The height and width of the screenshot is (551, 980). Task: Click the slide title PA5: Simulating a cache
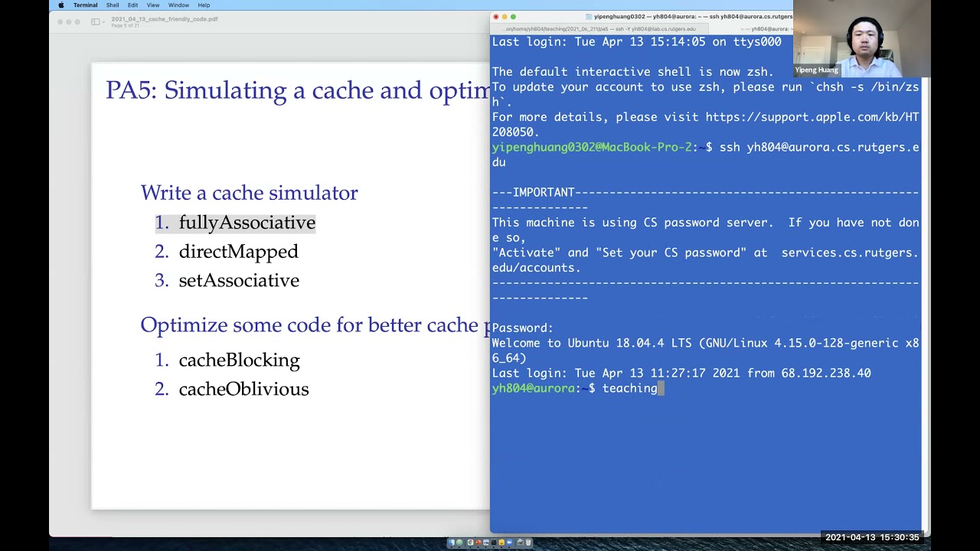297,90
